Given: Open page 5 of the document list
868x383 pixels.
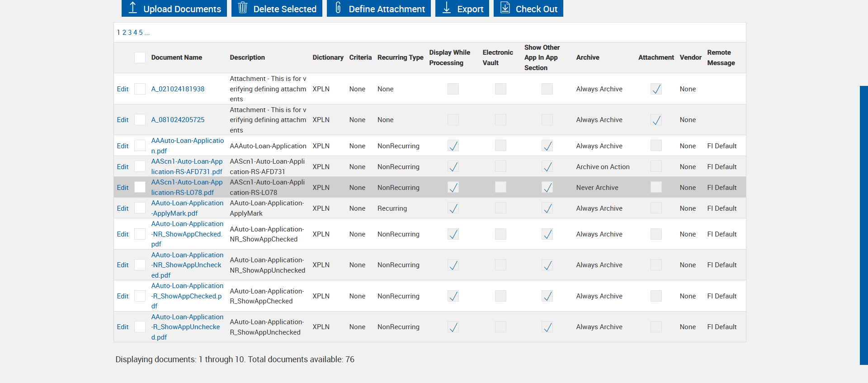Looking at the screenshot, I should [141, 33].
